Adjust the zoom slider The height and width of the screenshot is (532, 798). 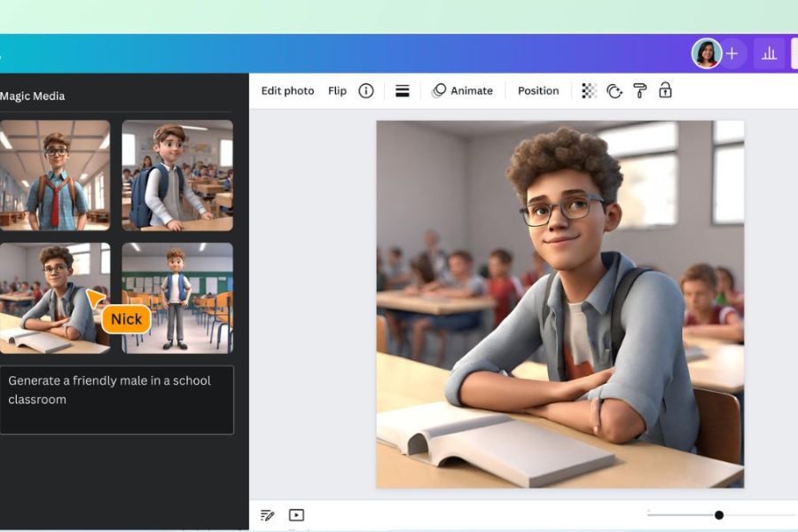click(x=720, y=513)
